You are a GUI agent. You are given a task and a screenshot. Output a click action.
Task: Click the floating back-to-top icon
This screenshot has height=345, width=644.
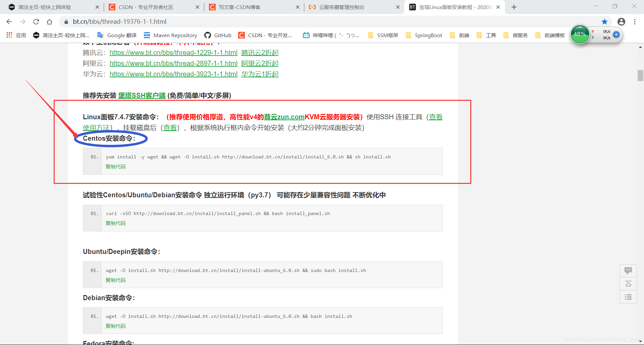628,284
